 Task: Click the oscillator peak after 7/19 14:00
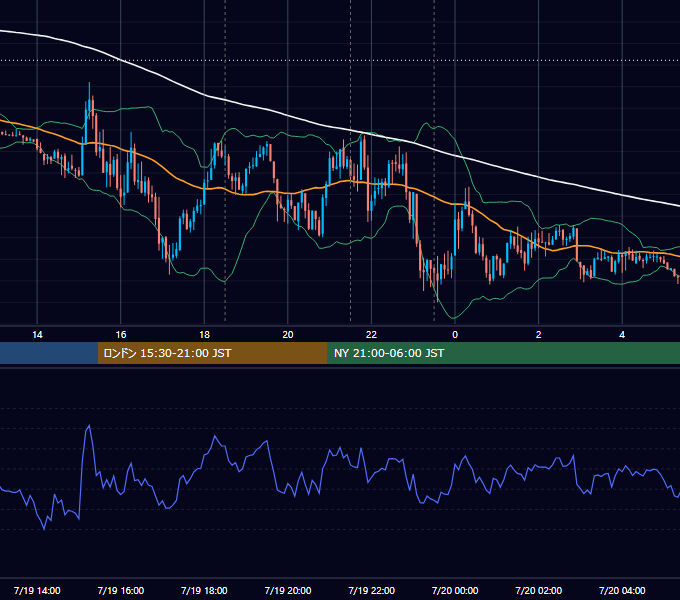(89, 426)
